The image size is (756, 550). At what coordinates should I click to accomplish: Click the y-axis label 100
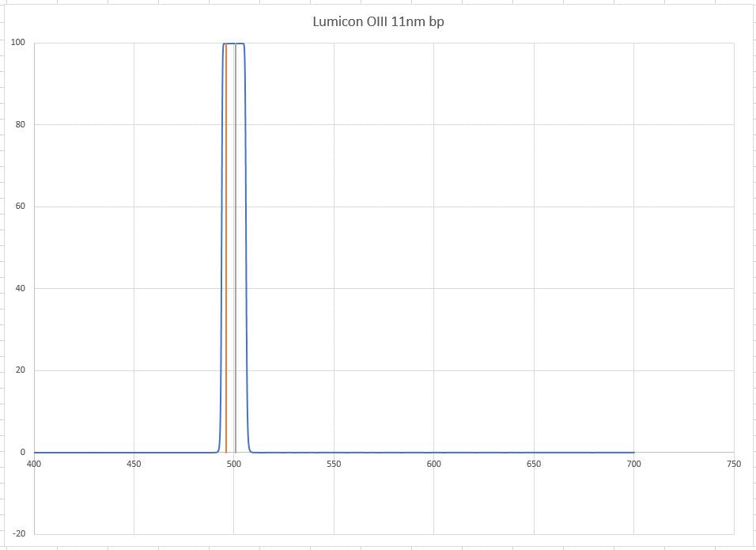coord(18,43)
